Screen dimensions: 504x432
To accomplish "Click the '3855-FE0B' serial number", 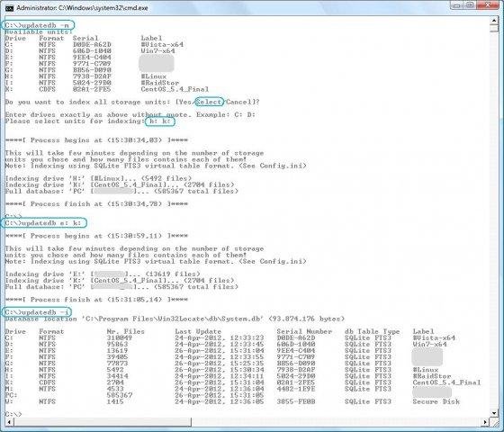I will [296, 401].
